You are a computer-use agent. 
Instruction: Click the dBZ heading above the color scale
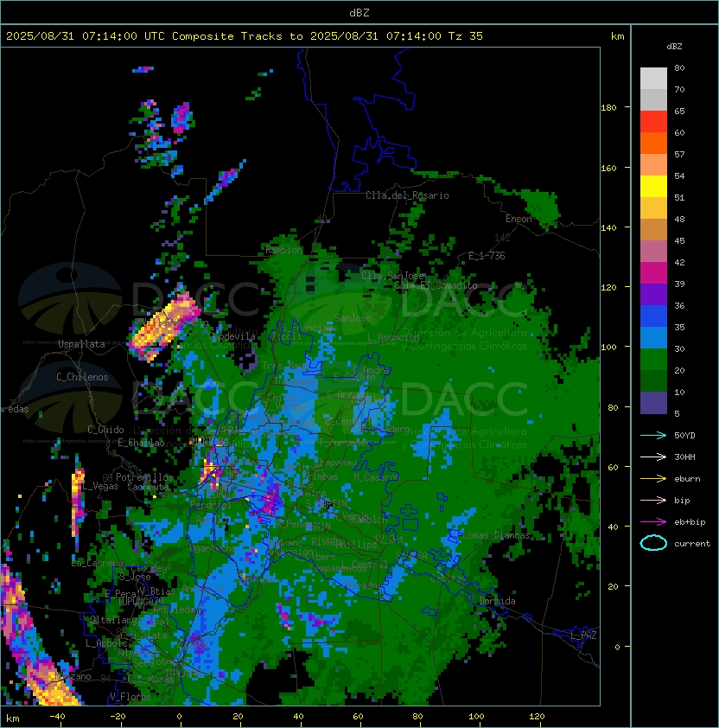[674, 47]
